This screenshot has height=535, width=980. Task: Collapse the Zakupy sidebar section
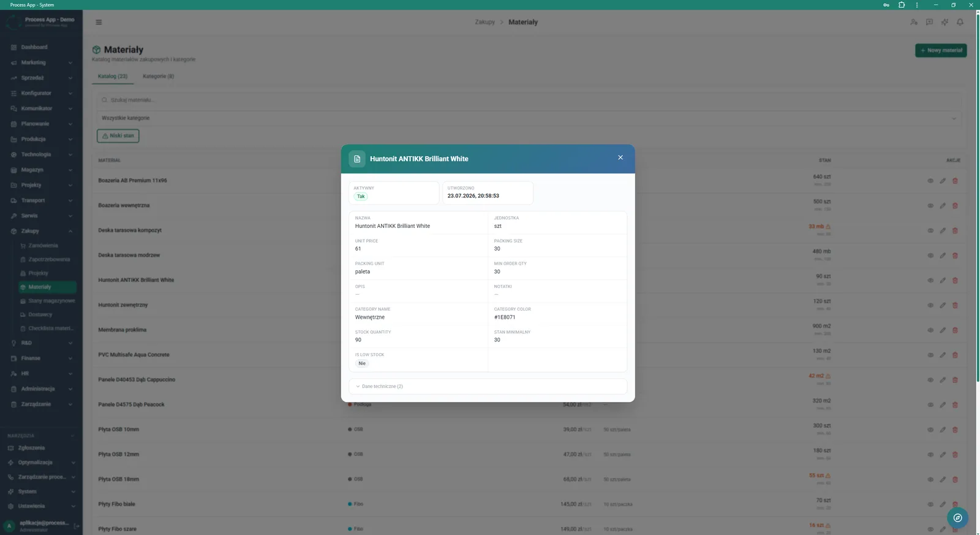click(40, 231)
